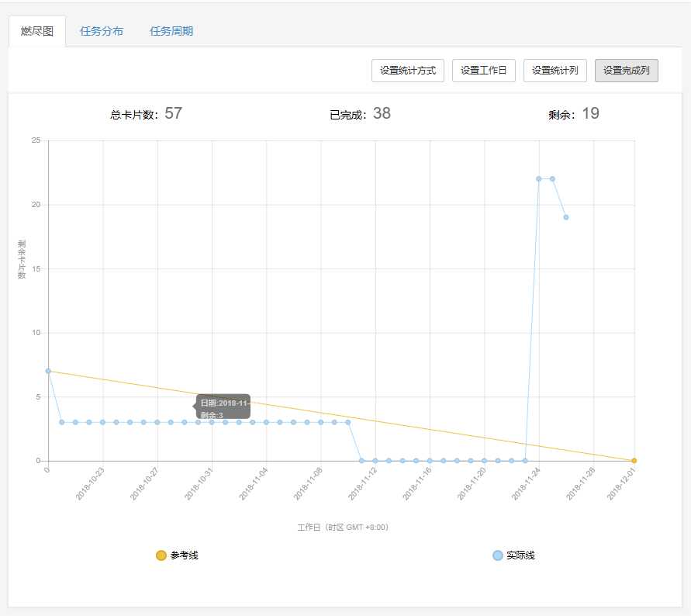Screen dimensions: 691x616
Task: Switch to the 燃尽图 tab
Action: pyautogui.click(x=37, y=31)
